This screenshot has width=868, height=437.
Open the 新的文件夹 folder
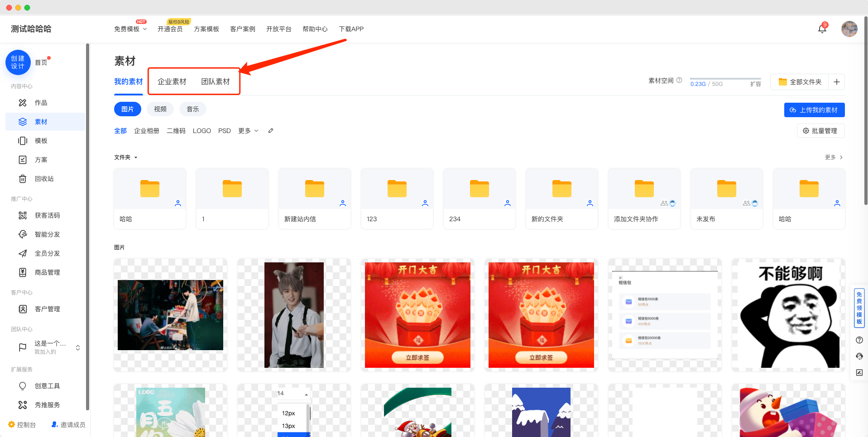(562, 199)
